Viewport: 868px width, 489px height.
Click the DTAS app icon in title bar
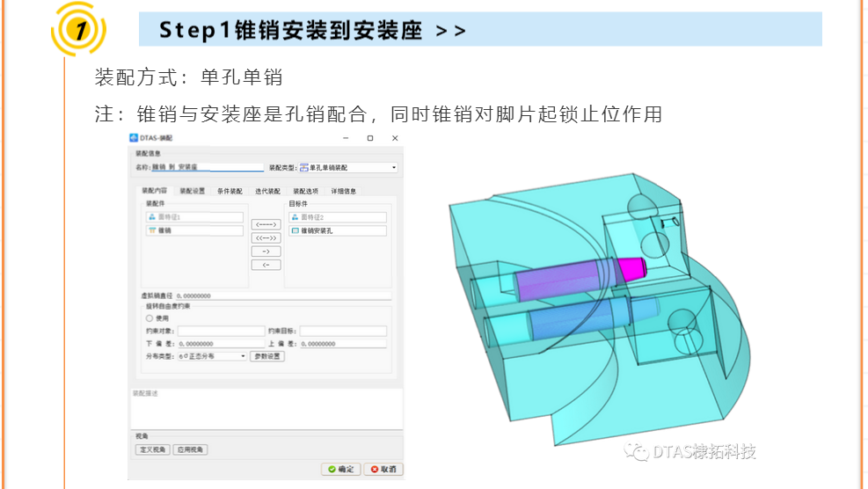pyautogui.click(x=134, y=138)
